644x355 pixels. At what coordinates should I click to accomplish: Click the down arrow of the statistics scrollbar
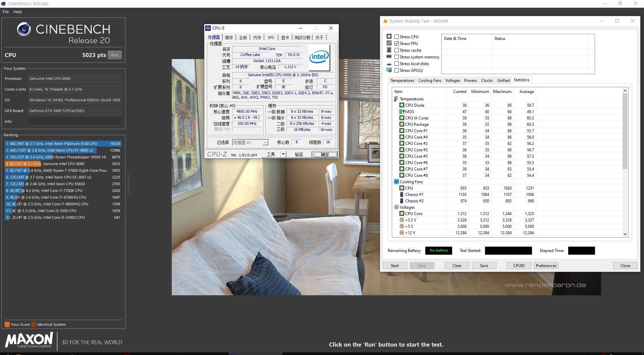tap(625, 234)
